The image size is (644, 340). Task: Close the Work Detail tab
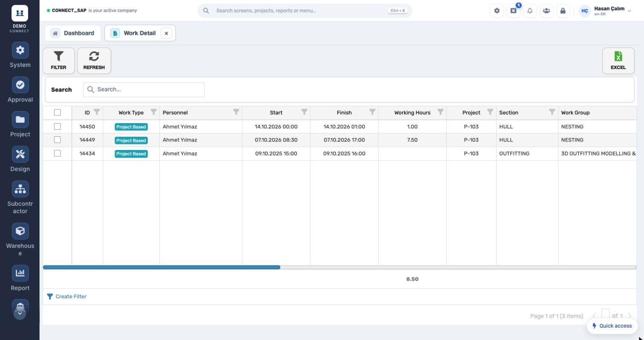pos(167,33)
